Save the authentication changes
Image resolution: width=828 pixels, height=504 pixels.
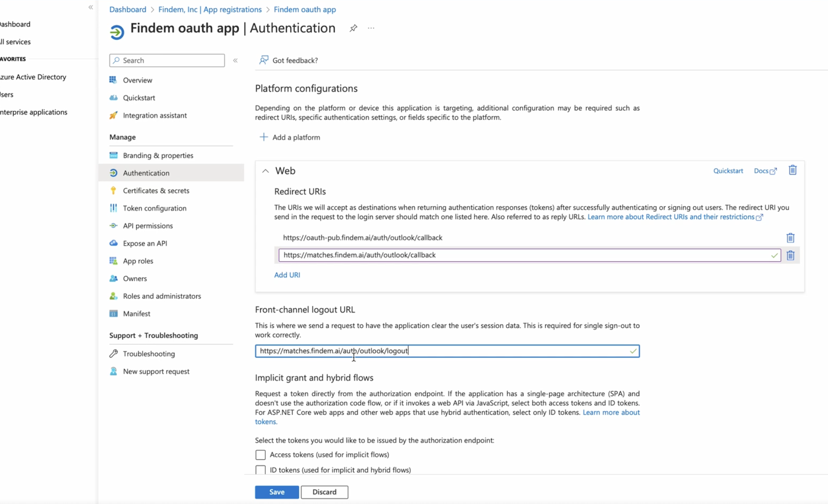click(x=277, y=492)
